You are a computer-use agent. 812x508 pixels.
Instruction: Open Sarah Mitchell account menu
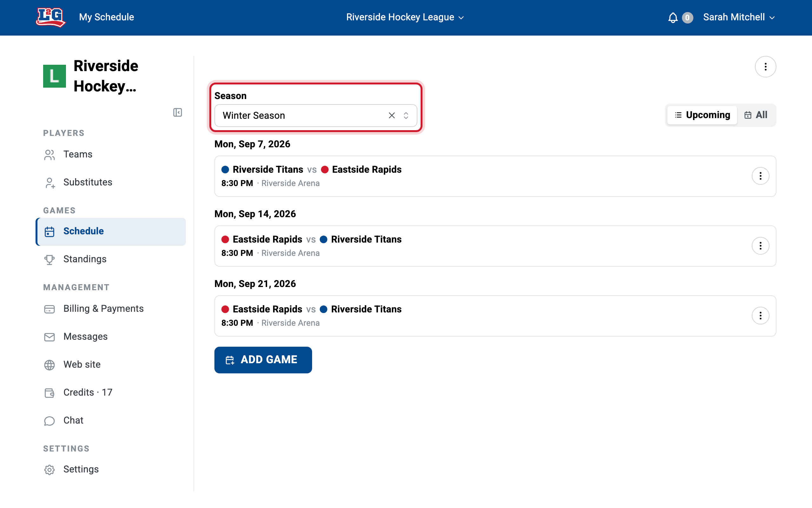tap(739, 17)
